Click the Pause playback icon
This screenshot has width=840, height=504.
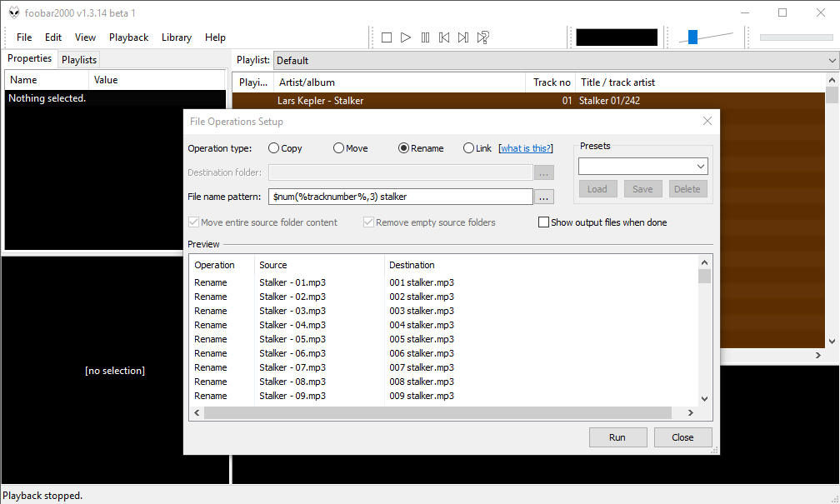click(x=425, y=37)
